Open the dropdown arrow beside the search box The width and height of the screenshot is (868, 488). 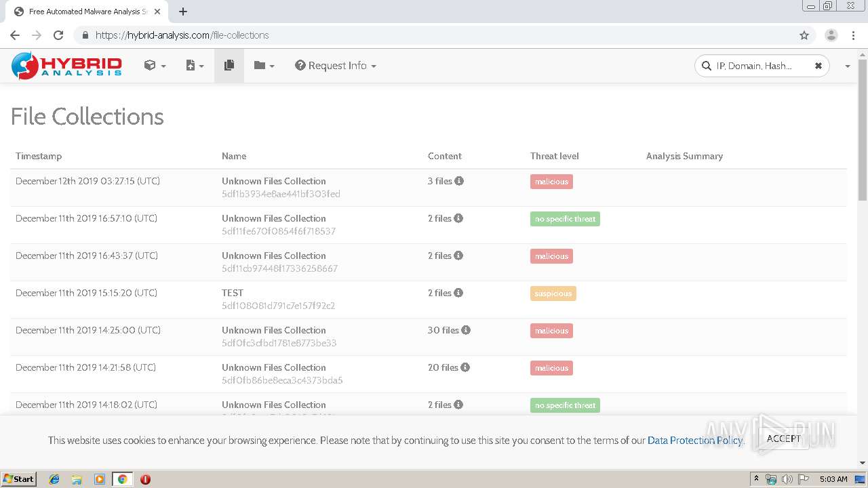[847, 66]
